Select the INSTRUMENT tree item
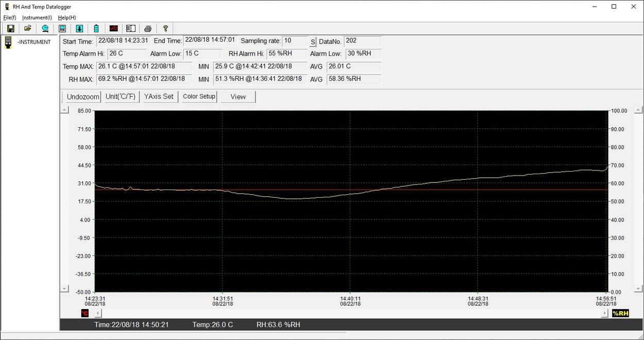This screenshot has height=340, width=644. pos(33,42)
